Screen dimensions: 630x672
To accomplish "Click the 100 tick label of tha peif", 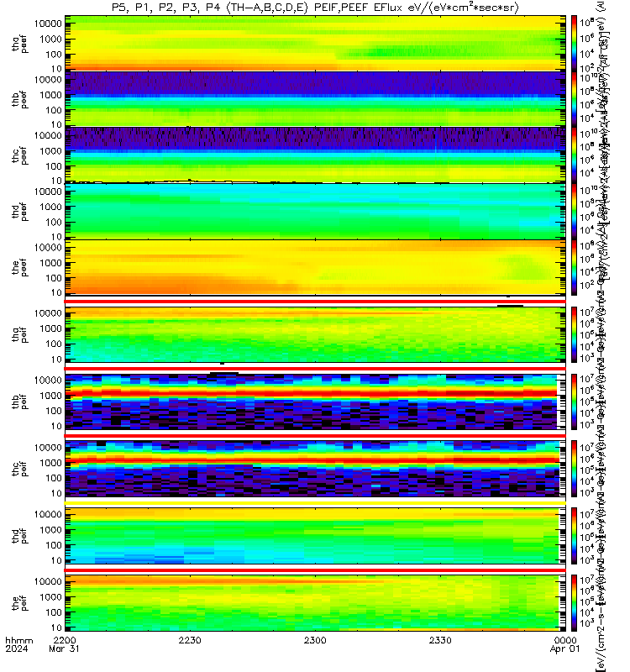I will 54,344.
